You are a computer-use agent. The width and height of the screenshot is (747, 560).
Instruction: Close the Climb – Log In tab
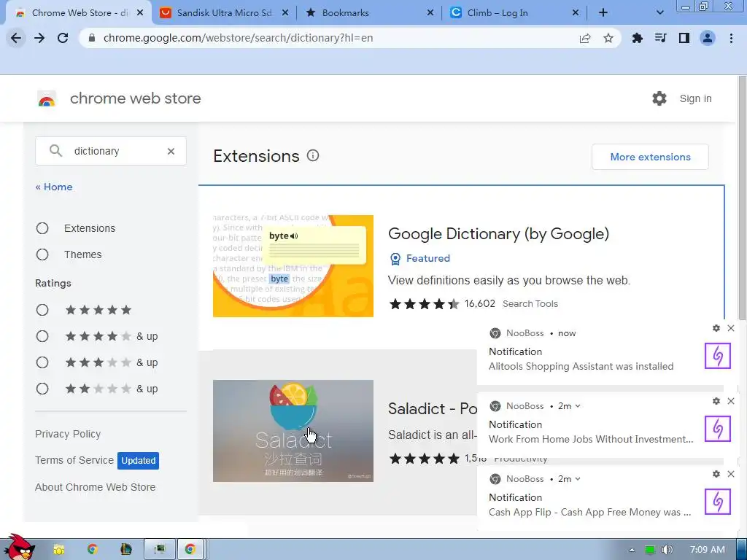[x=576, y=13]
